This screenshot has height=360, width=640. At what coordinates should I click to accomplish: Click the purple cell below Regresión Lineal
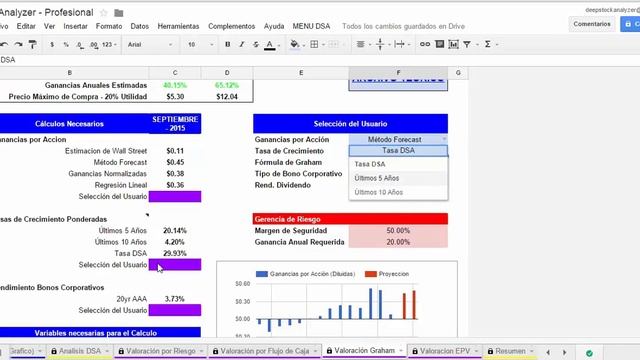[x=175, y=197]
